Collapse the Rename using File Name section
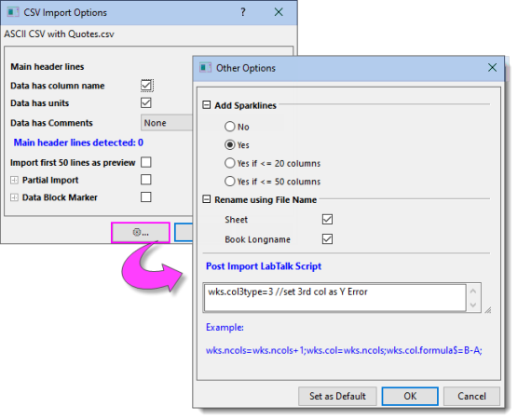The height and width of the screenshot is (420, 518). (207, 199)
